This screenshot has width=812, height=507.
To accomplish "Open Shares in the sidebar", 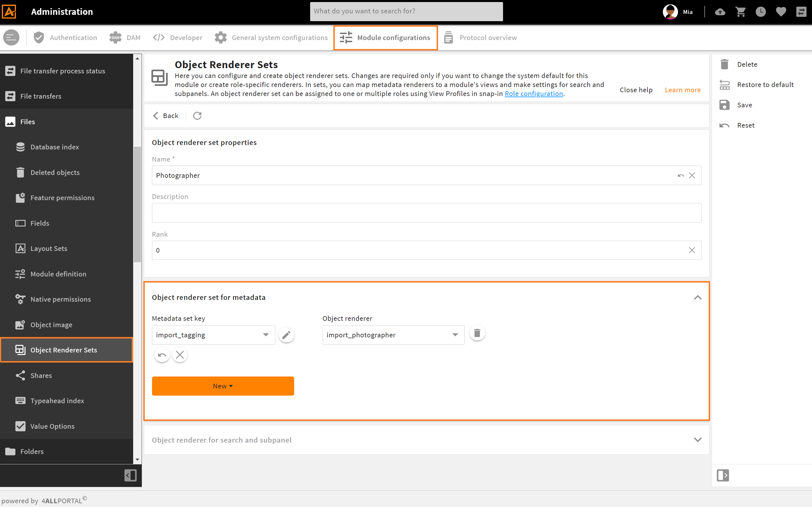I will (66, 376).
